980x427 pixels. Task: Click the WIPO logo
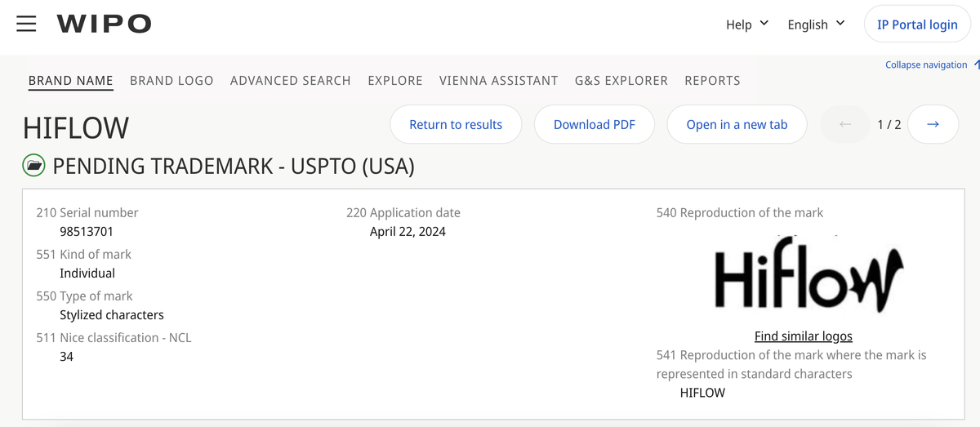coord(104,24)
